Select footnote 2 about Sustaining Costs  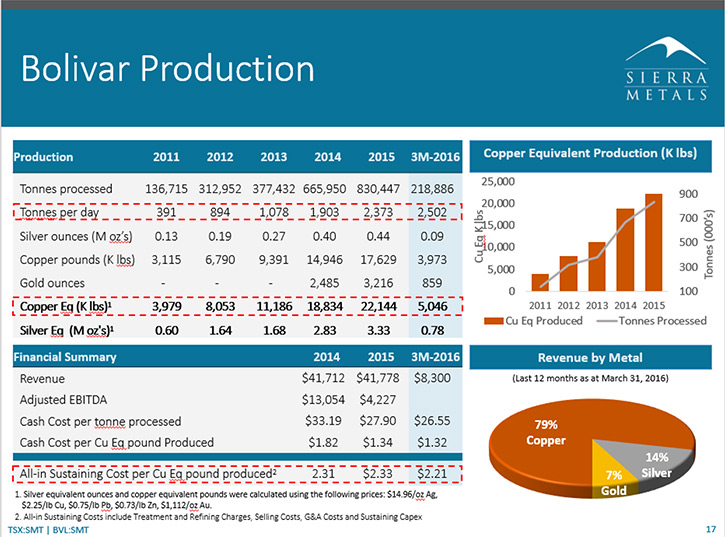[x=218, y=517]
